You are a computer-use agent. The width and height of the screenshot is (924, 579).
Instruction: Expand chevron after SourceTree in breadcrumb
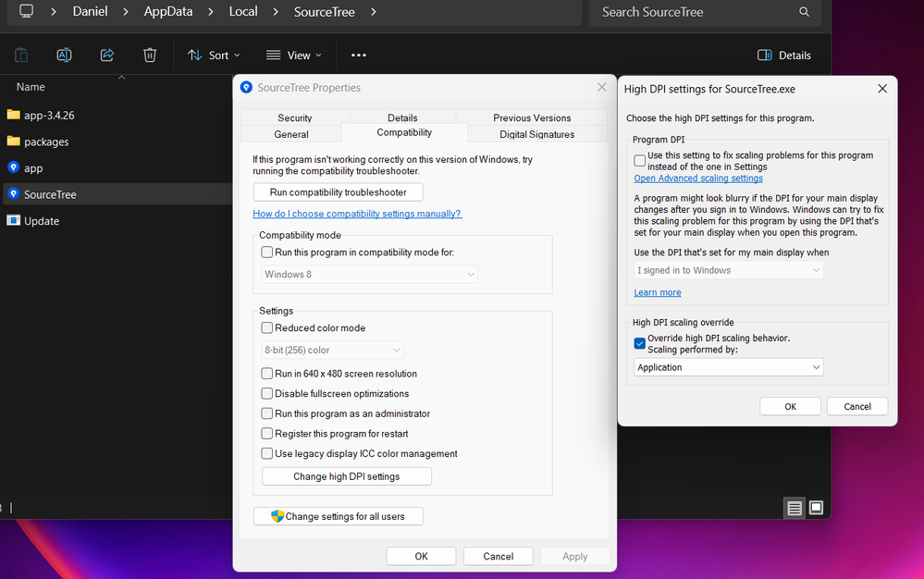point(373,11)
